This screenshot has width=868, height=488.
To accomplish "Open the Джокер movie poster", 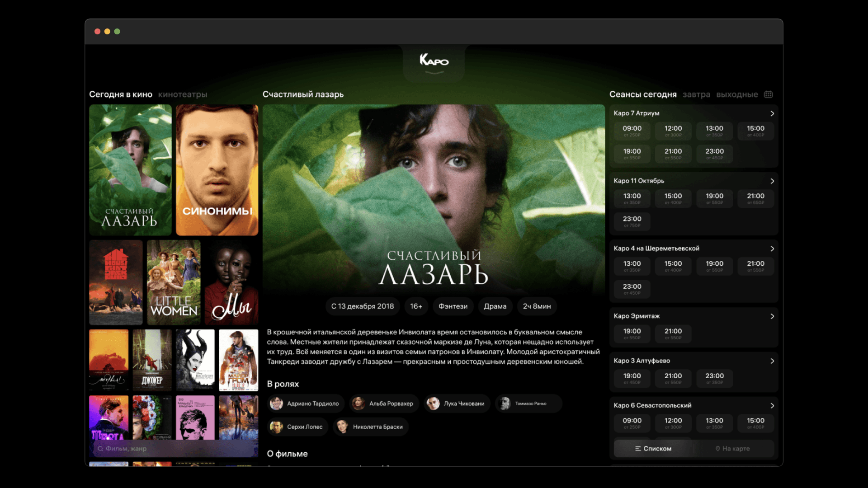I will 152,360.
